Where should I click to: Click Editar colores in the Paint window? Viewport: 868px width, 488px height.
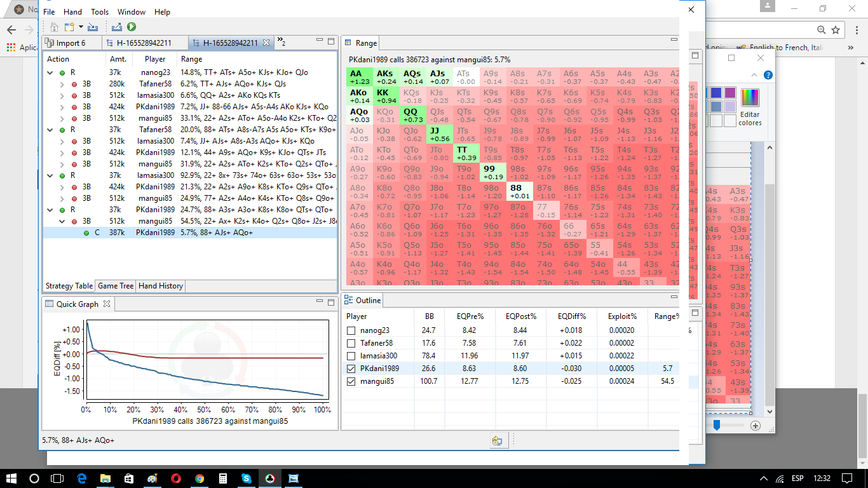(x=750, y=107)
